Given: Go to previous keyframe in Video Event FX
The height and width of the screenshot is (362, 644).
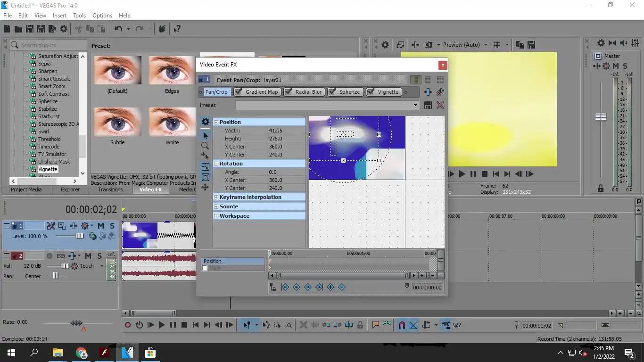Looking at the screenshot, I should point(297,287).
